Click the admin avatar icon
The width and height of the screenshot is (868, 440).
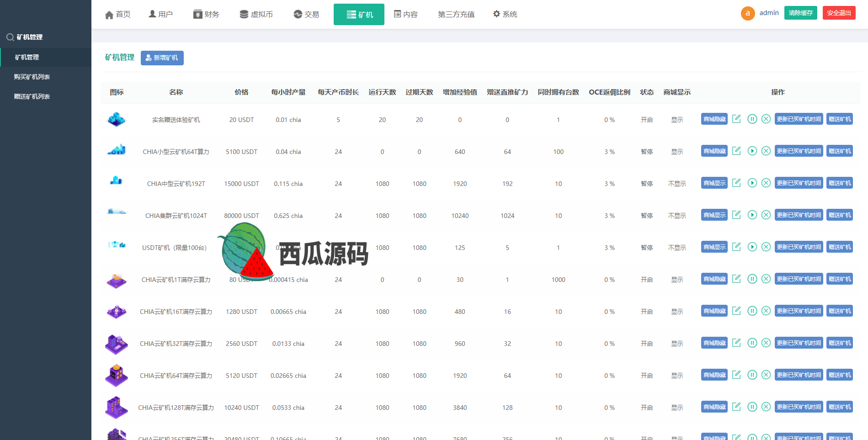[748, 13]
